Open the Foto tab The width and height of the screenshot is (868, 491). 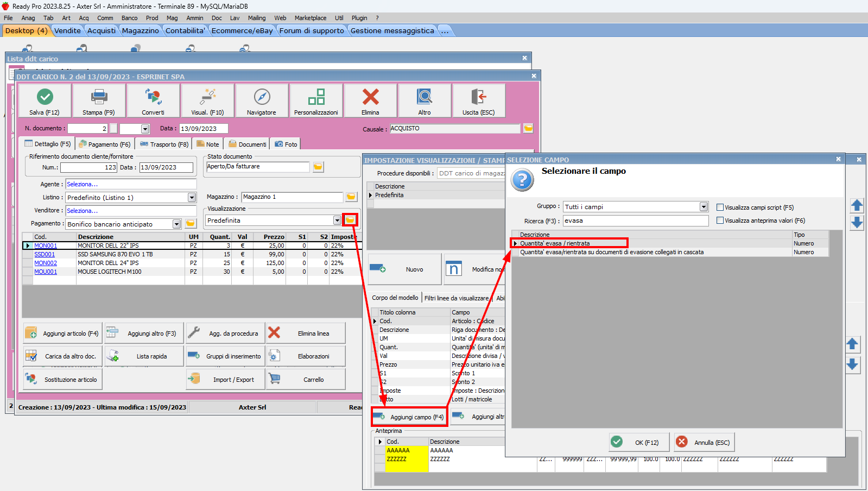click(x=286, y=144)
